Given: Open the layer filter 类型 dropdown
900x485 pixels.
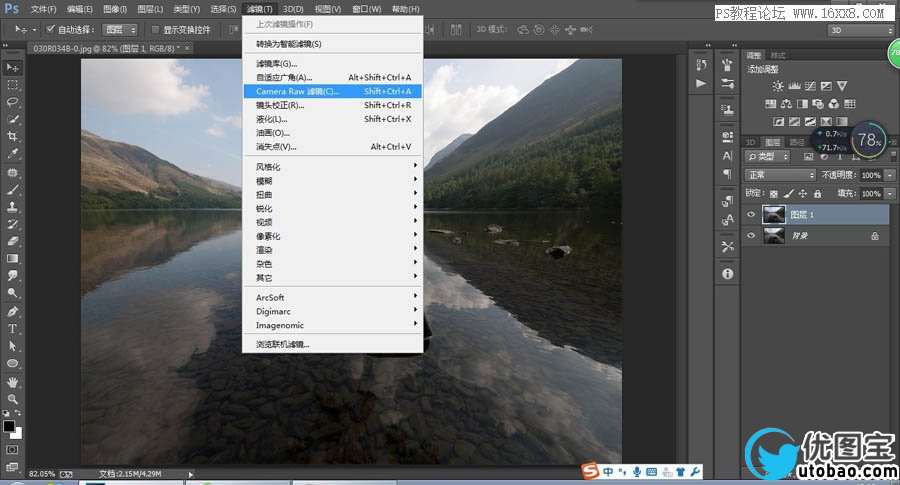Looking at the screenshot, I should (767, 156).
